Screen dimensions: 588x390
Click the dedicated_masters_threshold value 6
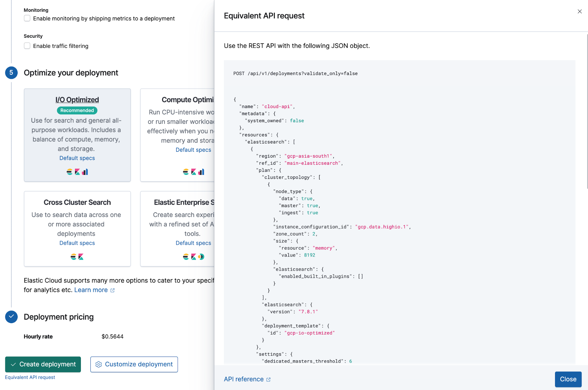point(350,361)
